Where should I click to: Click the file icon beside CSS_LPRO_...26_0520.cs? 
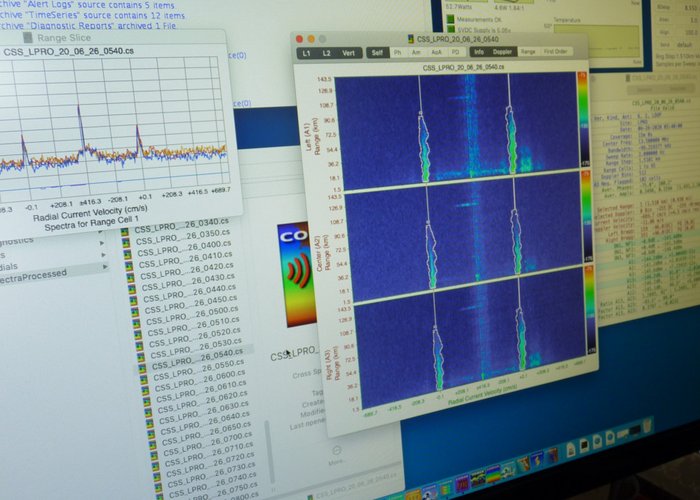pyautogui.click(x=139, y=346)
